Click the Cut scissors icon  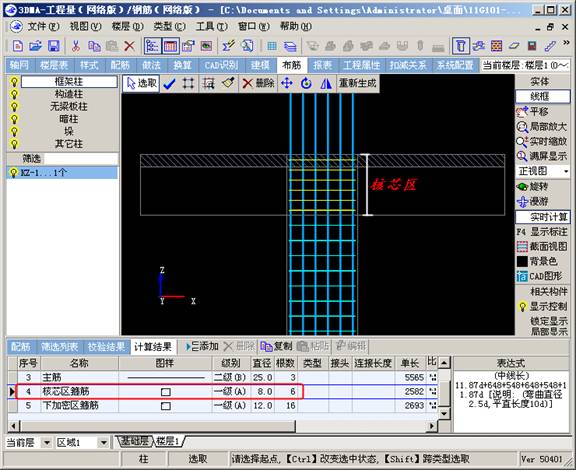click(x=76, y=46)
